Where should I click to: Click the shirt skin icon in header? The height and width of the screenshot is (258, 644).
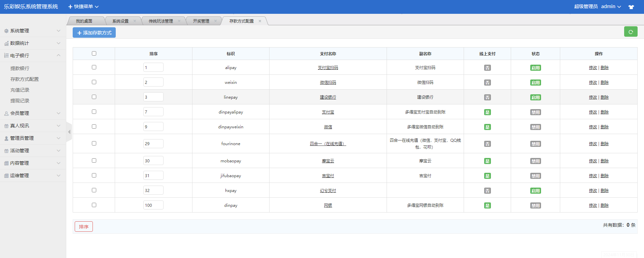coord(631,7)
